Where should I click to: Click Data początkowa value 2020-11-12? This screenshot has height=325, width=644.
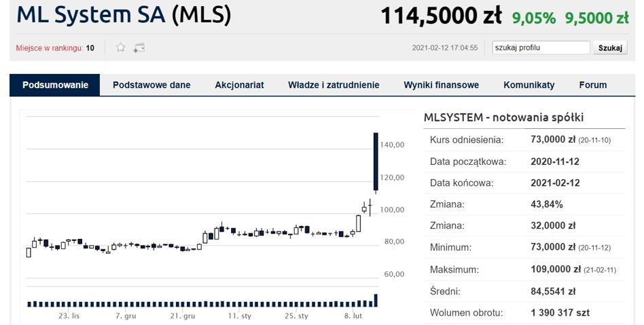pyautogui.click(x=555, y=161)
